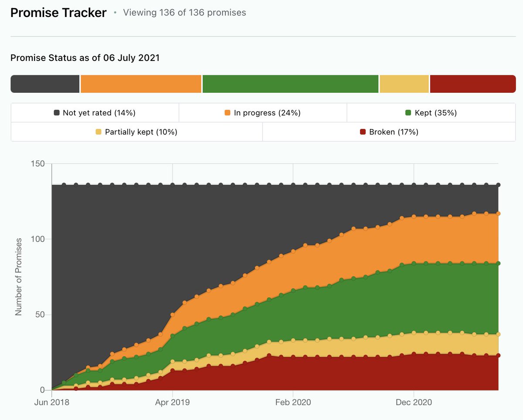Click the orange In progress bar segment
The width and height of the screenshot is (523, 420).
[141, 84]
